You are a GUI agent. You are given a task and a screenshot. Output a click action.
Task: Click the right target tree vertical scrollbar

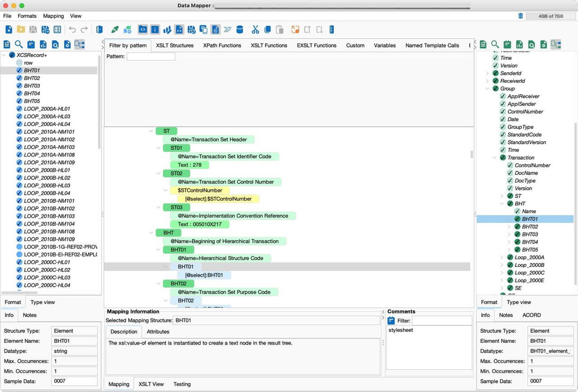click(576, 203)
